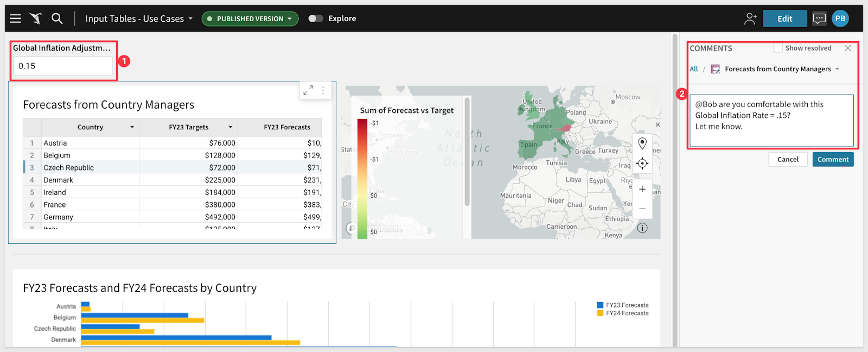Select the Belgium row cell
Viewport: 868px width, 352px height.
(90, 155)
